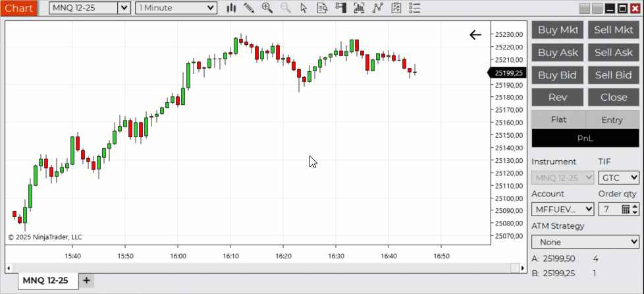Viewport: 644px width, 294px height.
Task: Open the TIF GTC dropdown
Action: pos(618,177)
